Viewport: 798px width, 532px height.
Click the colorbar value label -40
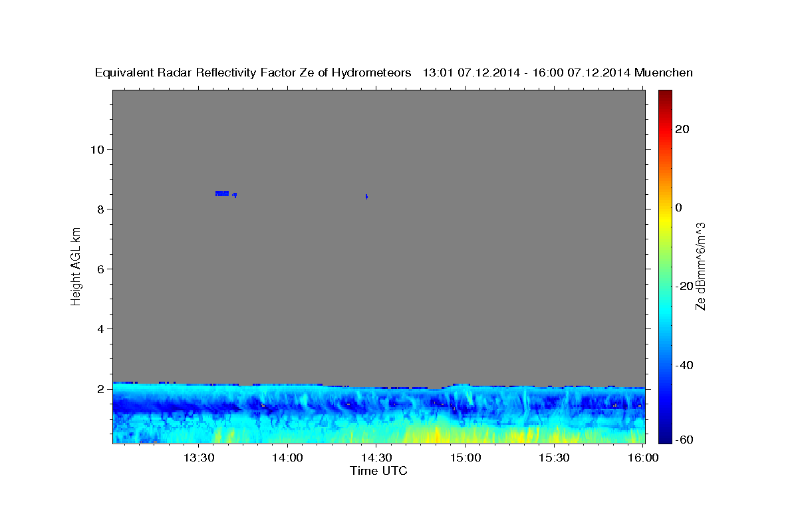coord(685,365)
